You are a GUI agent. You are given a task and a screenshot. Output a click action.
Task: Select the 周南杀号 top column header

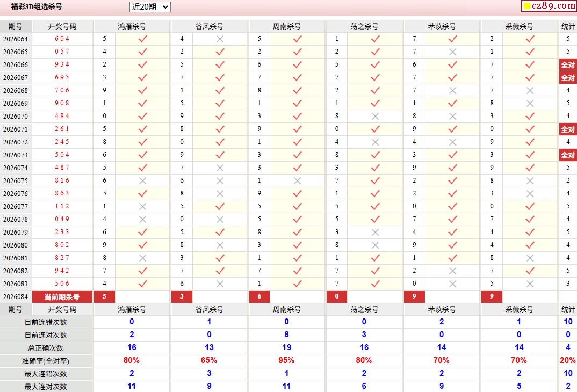(287, 26)
